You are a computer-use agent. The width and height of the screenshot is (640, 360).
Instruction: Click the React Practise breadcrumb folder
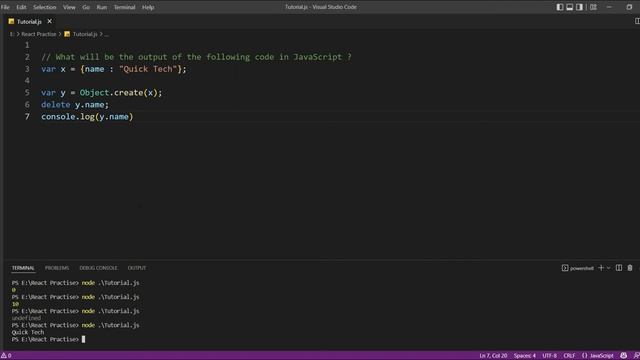pos(39,34)
